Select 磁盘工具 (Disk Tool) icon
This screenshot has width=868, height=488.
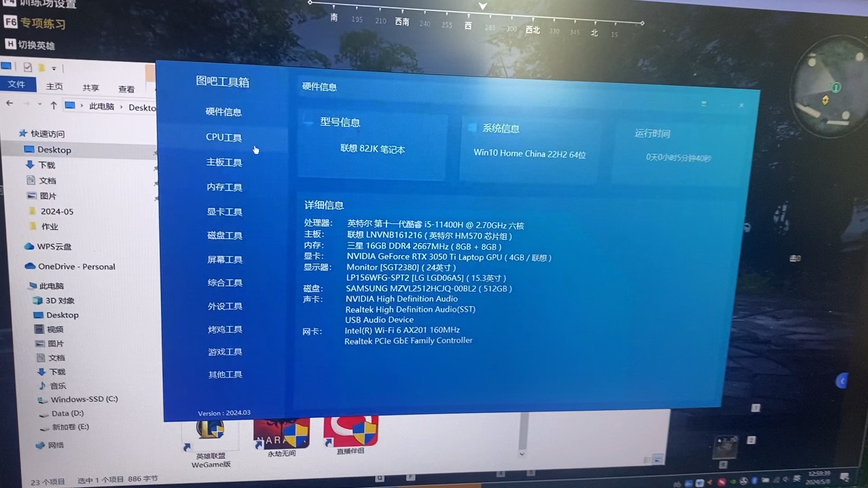click(x=224, y=235)
